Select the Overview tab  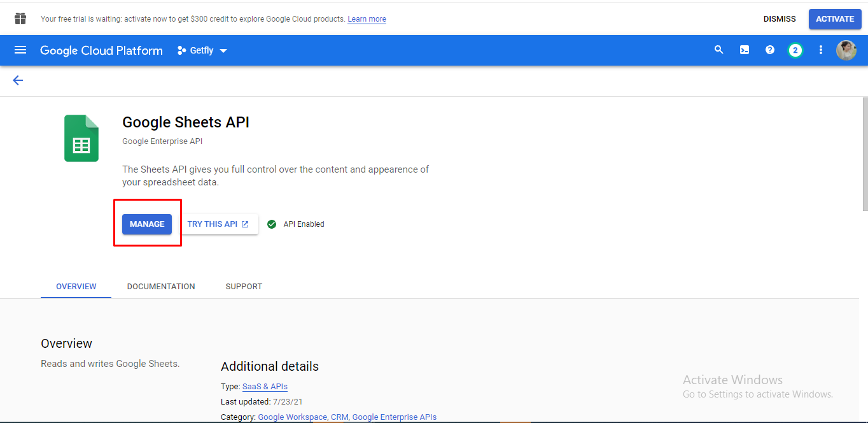tap(76, 287)
